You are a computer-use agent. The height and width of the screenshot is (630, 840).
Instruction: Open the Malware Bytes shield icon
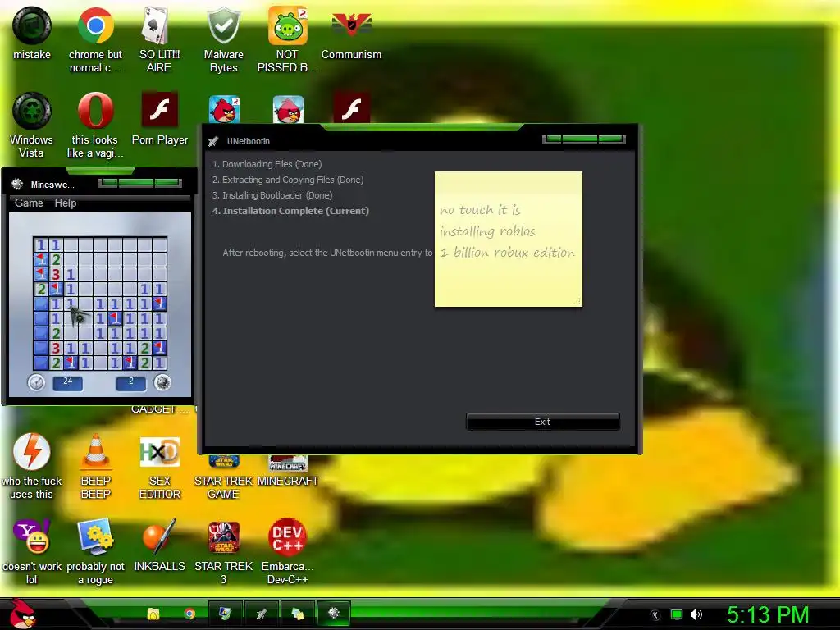(x=223, y=25)
